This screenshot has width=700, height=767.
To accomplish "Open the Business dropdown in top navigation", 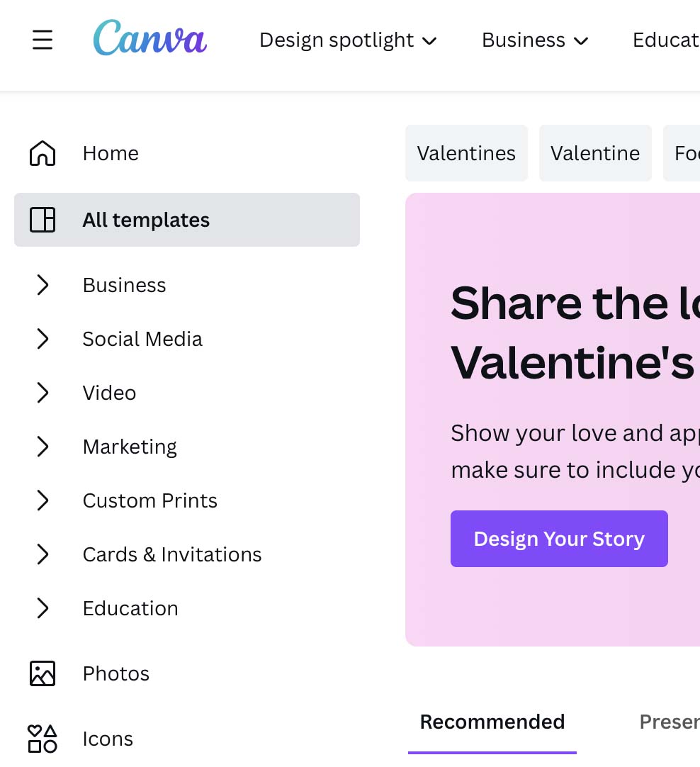I will point(535,40).
